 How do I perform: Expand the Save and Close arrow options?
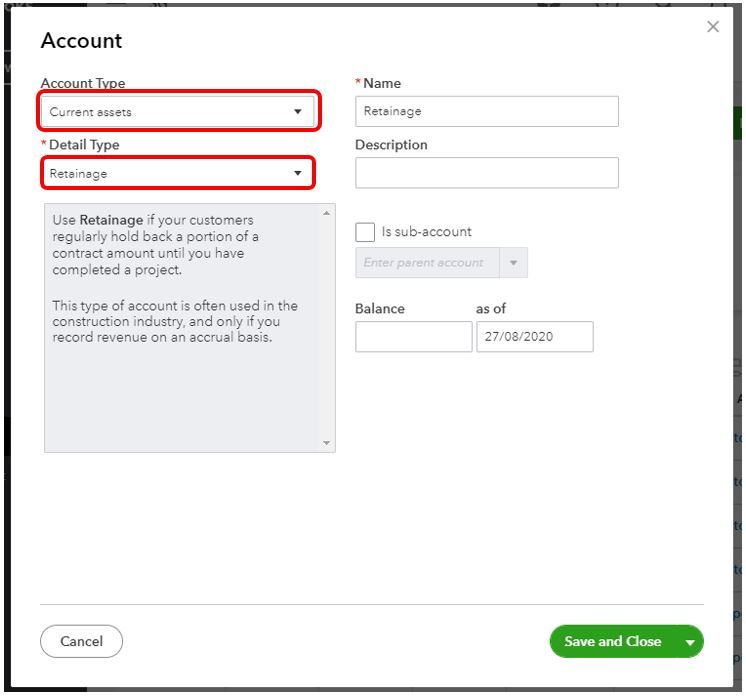pyautogui.click(x=688, y=642)
